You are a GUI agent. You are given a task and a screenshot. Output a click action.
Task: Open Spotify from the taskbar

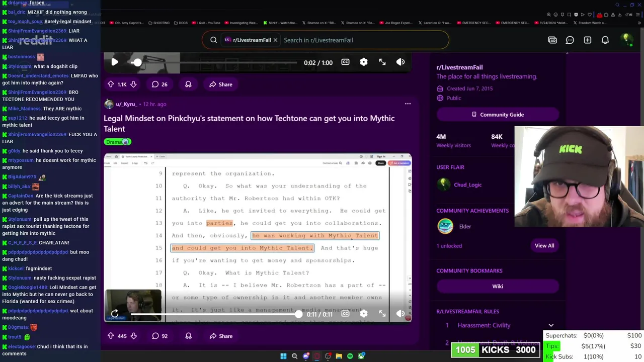pos(350,356)
